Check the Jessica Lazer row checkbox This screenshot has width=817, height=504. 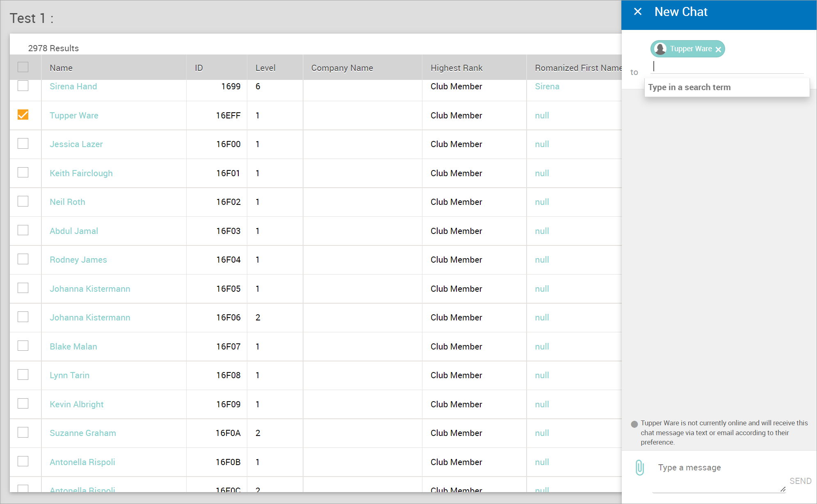23,144
